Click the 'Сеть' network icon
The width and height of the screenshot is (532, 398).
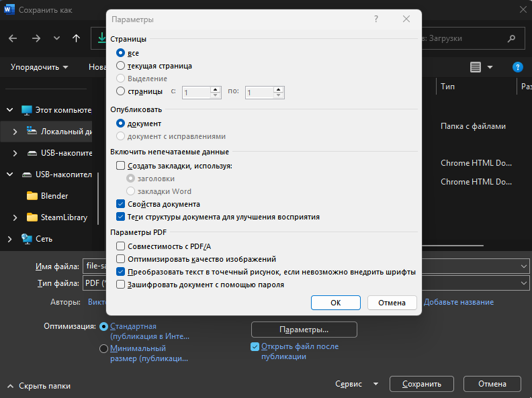coord(27,239)
